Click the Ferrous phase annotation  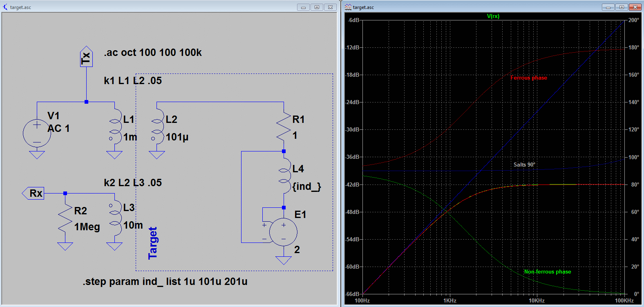tap(528, 78)
